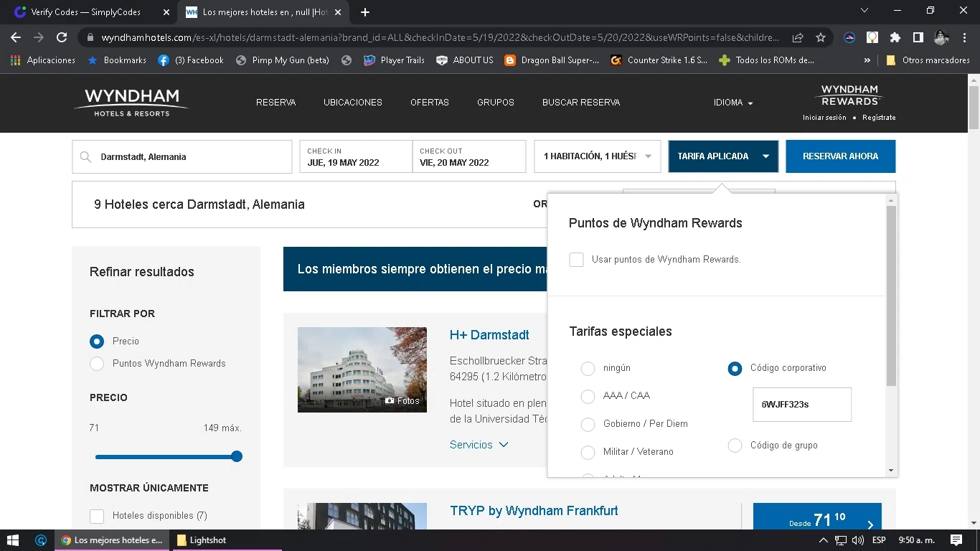This screenshot has width=980, height=551.
Task: Open the Counter Strike 1.6 bookmark
Action: coord(659,60)
